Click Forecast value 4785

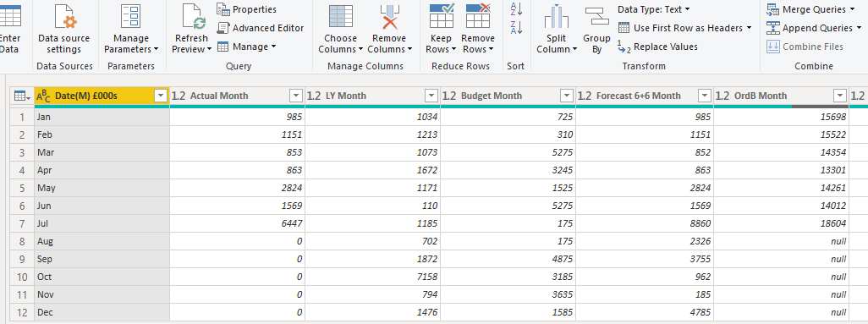point(645,312)
